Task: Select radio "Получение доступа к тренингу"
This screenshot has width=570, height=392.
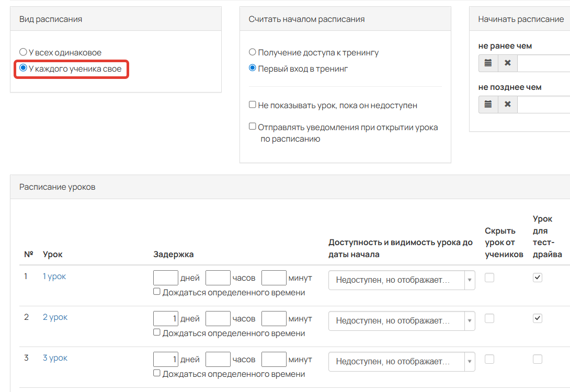Action: pos(252,52)
